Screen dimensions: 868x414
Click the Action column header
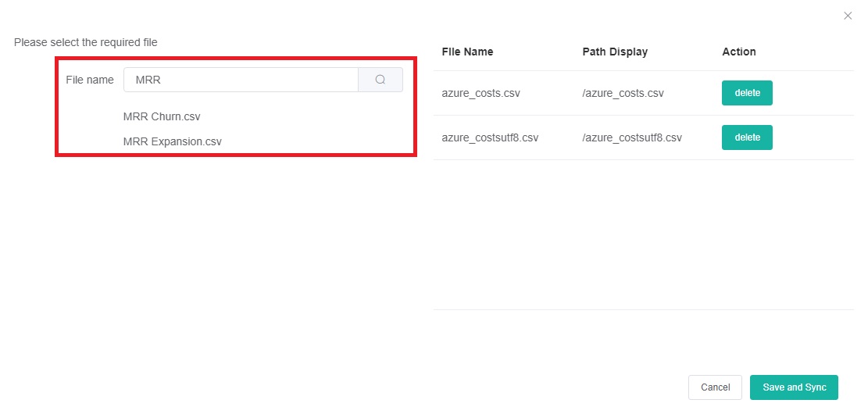738,52
